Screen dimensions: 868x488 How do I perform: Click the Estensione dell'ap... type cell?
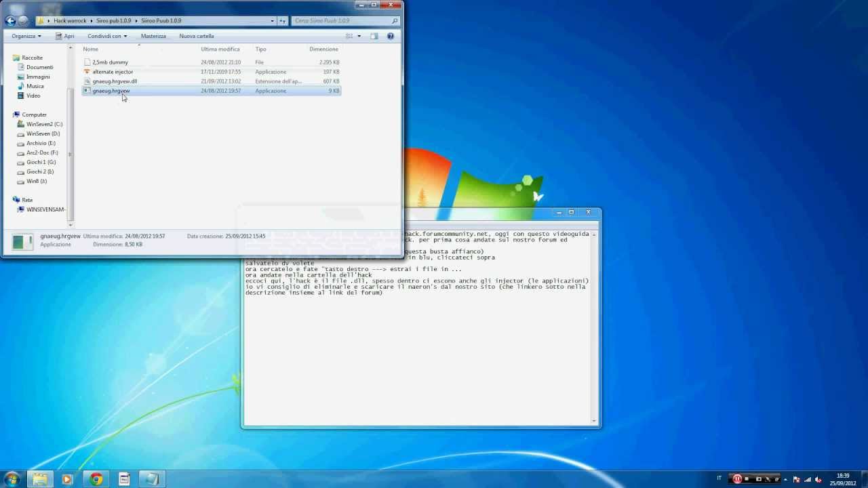[278, 81]
